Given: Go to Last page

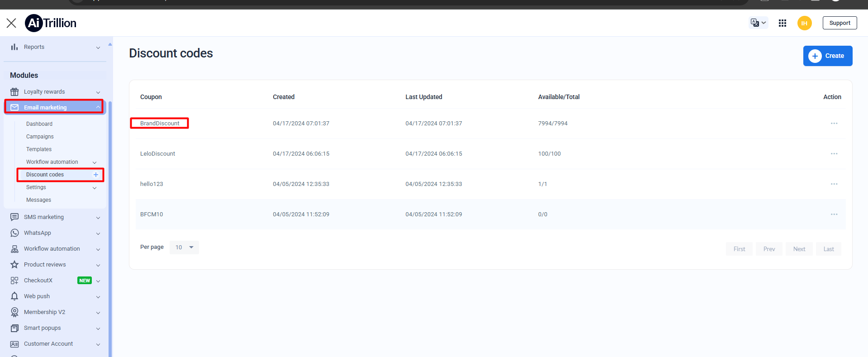Looking at the screenshot, I should coord(829,249).
